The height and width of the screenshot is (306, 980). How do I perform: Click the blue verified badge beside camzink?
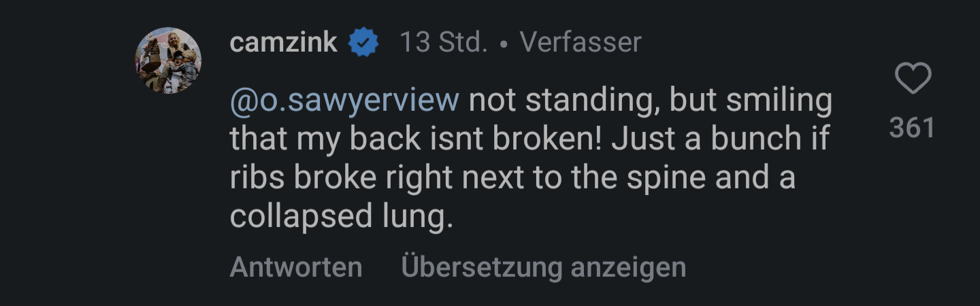point(364,43)
